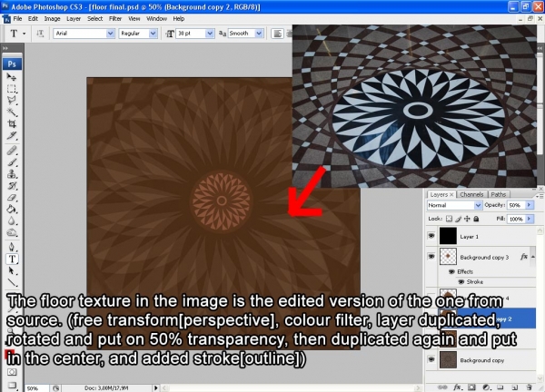
Task: Collapse effects list on Background copy 3
Action: click(x=533, y=257)
